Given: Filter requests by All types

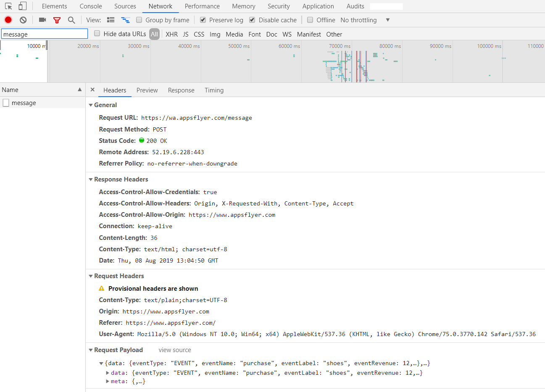Looking at the screenshot, I should 154,34.
